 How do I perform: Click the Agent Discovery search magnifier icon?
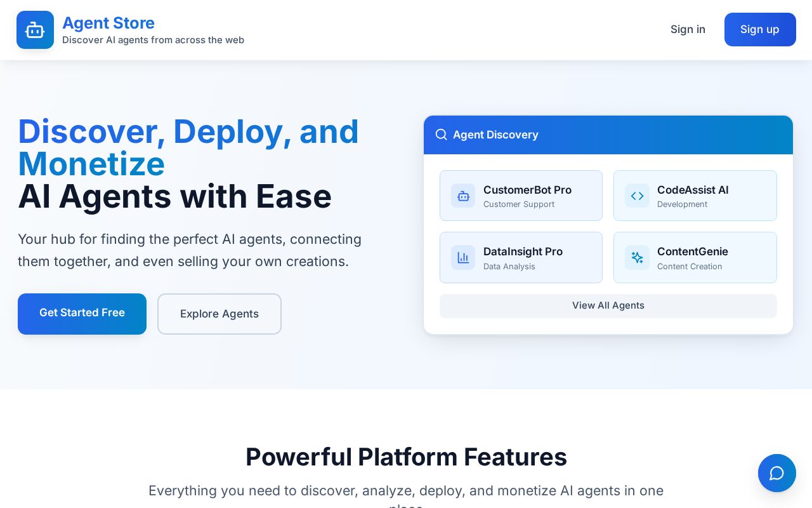coord(442,135)
